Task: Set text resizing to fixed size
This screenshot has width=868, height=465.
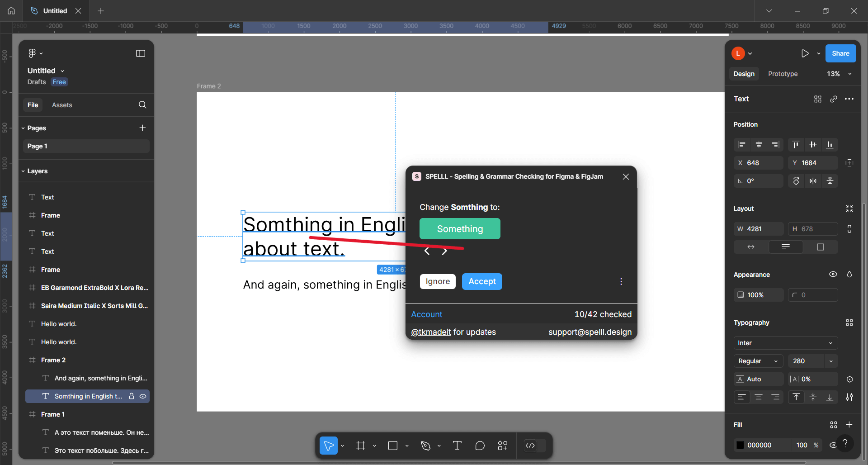Action: click(821, 247)
